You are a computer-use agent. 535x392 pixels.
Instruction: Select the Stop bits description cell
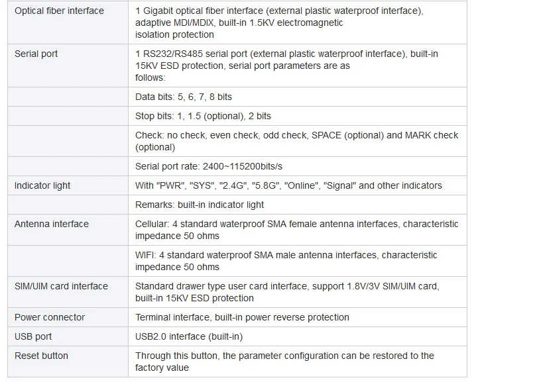click(x=298, y=116)
